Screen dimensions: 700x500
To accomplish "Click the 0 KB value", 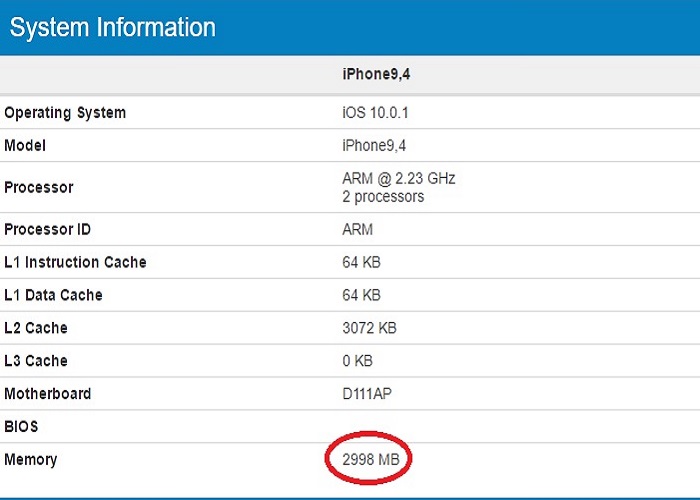I will tap(357, 361).
